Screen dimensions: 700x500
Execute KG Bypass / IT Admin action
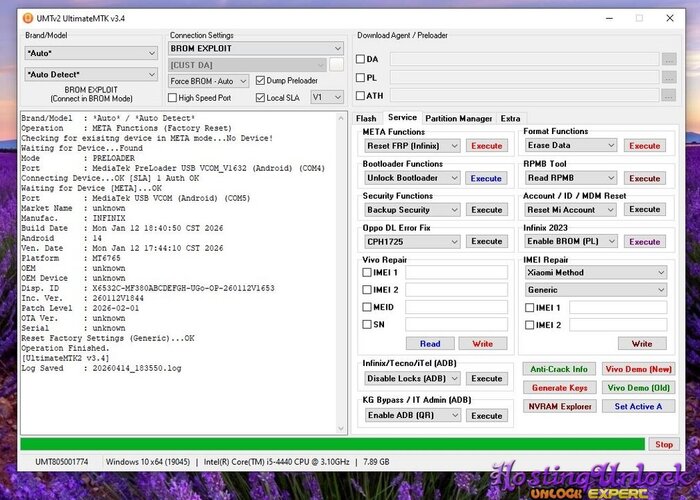[x=487, y=416]
